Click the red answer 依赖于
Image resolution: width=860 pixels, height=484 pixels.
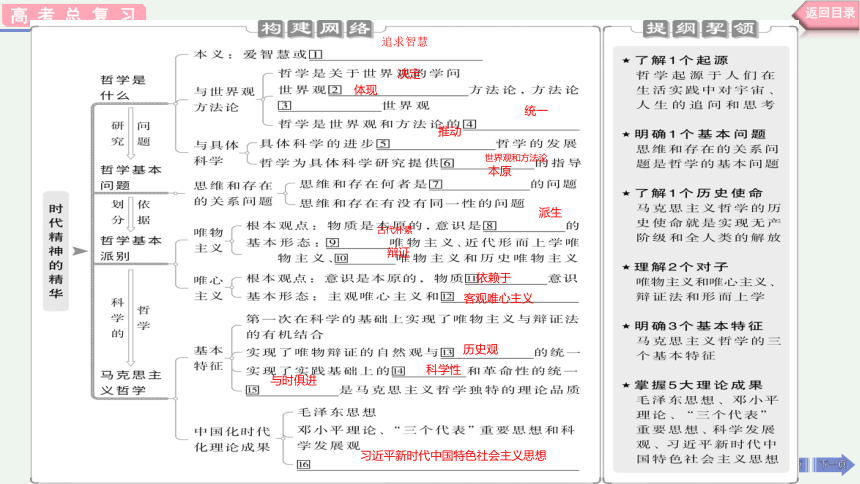tap(494, 278)
